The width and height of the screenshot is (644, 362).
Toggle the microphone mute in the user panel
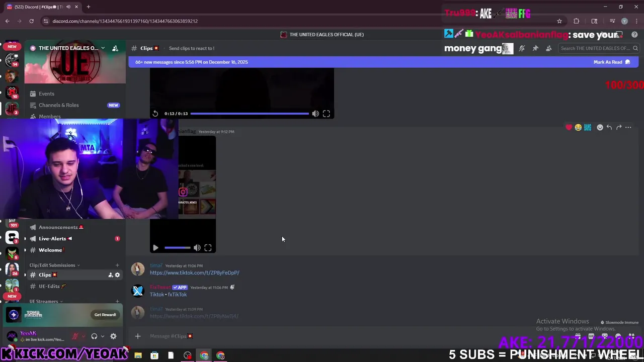click(75, 336)
